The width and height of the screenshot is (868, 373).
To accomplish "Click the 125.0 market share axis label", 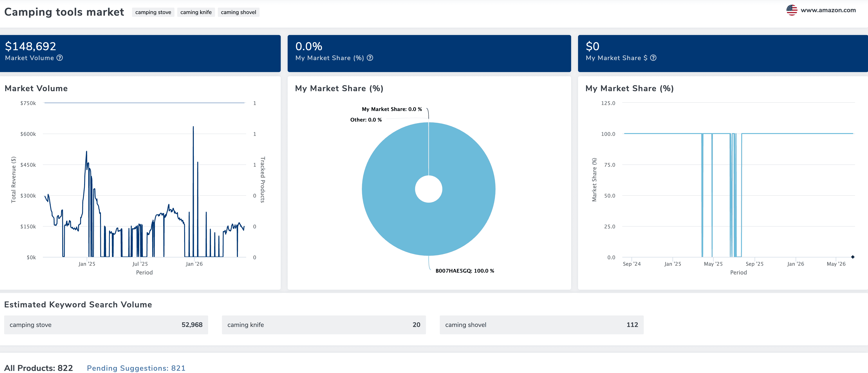I will (x=608, y=103).
